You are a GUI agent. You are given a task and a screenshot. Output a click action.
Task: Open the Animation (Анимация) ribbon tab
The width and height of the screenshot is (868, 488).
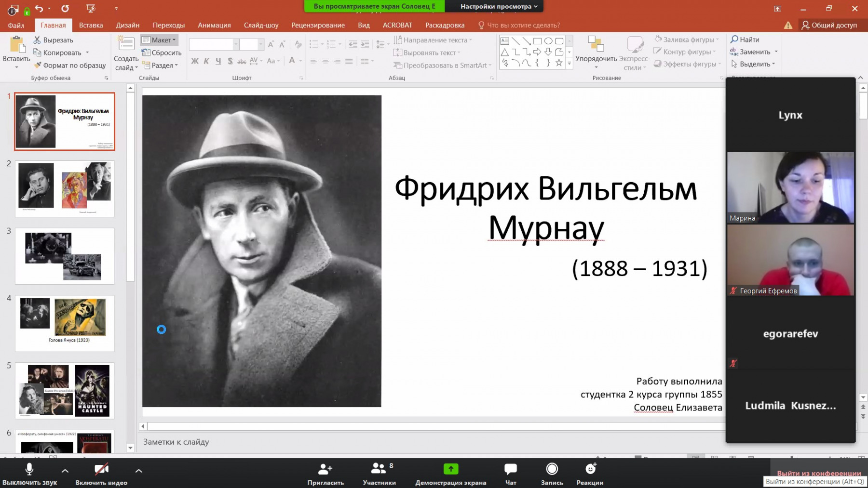(214, 25)
